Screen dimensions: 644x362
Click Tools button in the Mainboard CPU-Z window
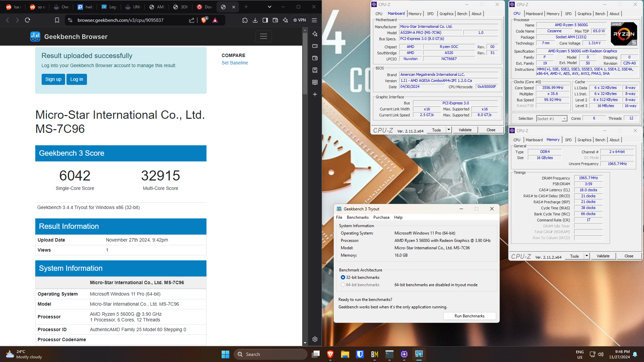pos(436,130)
